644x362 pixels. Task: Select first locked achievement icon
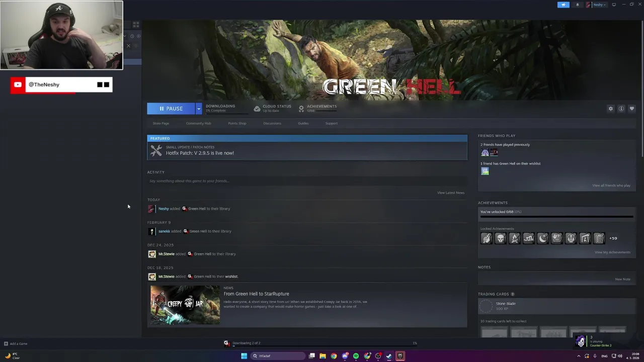[487, 238]
